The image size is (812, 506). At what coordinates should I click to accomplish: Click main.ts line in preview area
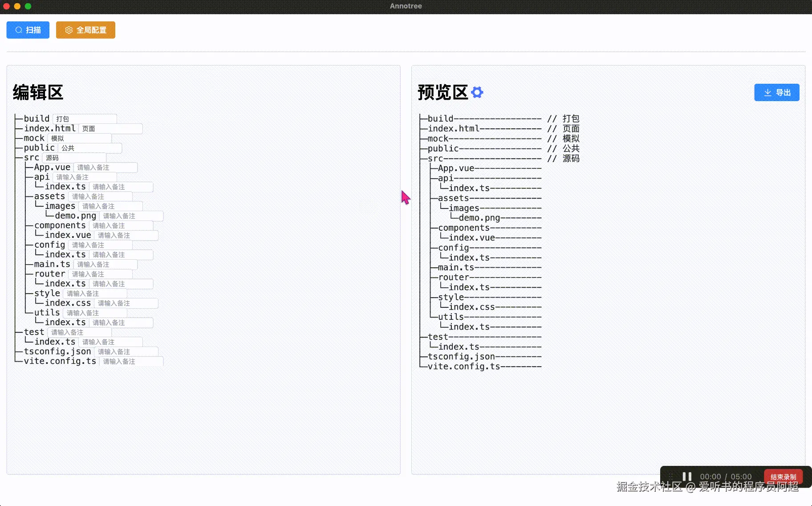486,267
